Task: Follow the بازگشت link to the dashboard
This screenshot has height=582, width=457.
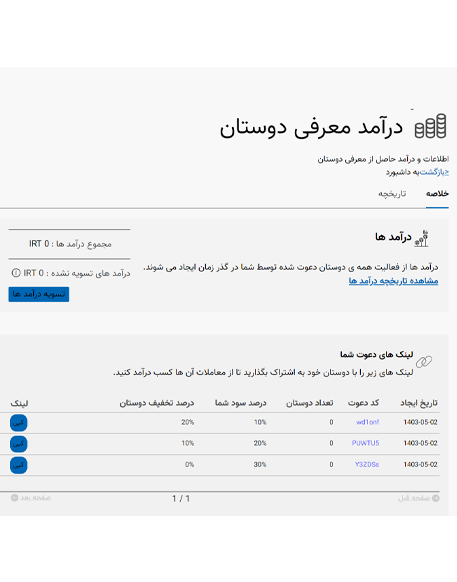Action: point(434,172)
